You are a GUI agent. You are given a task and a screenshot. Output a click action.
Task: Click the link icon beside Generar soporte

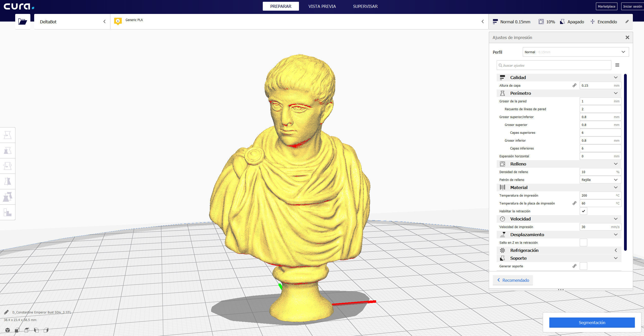(x=574, y=266)
